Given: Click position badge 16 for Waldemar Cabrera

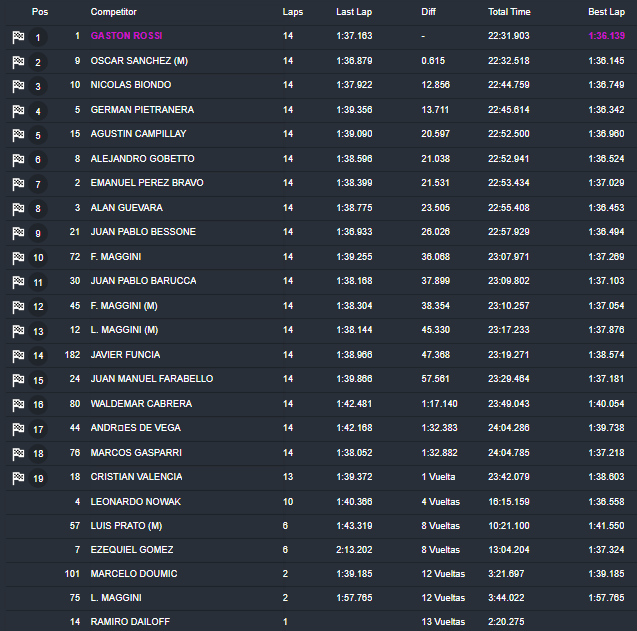Looking at the screenshot, I should (38, 405).
